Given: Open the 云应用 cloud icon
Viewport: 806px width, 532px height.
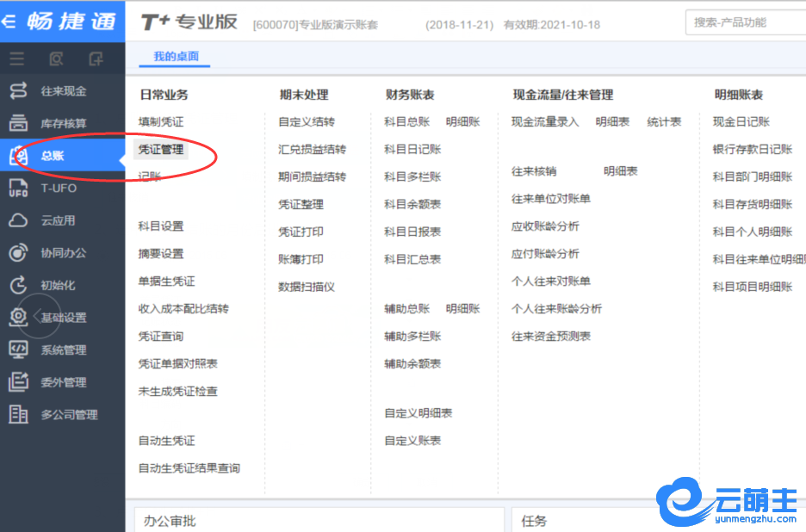Looking at the screenshot, I should [x=18, y=220].
